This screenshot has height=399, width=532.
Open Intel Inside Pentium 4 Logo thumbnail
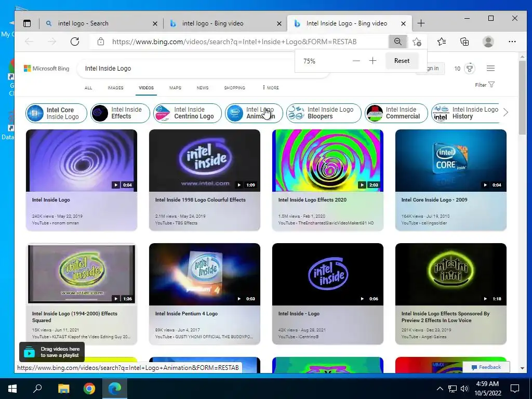pyautogui.click(x=205, y=274)
